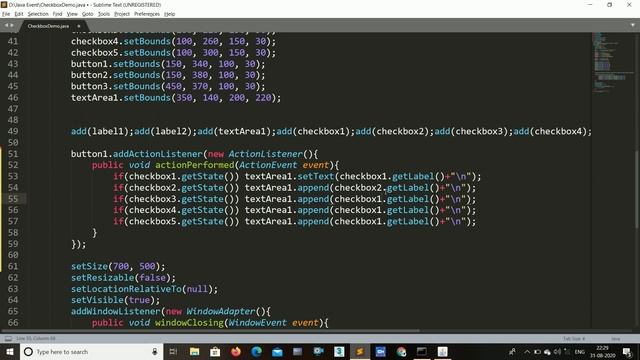Click on actionPerformed on line 52

(194, 165)
